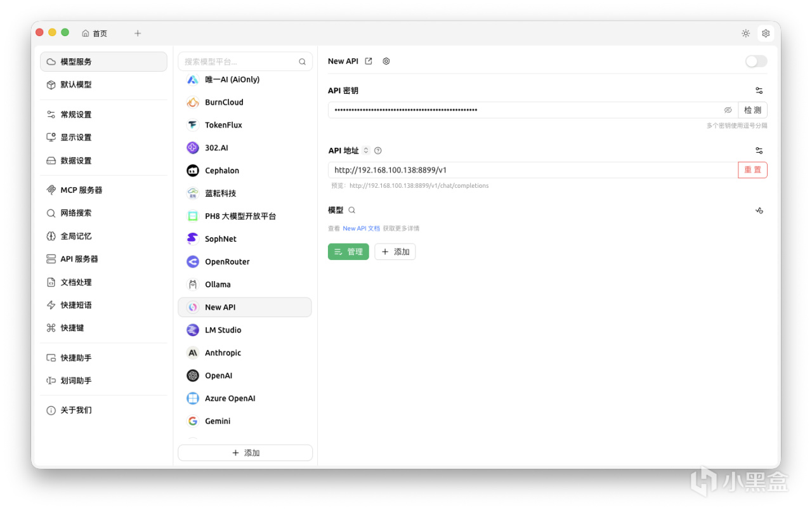Click the green 管理 button

[x=348, y=252]
